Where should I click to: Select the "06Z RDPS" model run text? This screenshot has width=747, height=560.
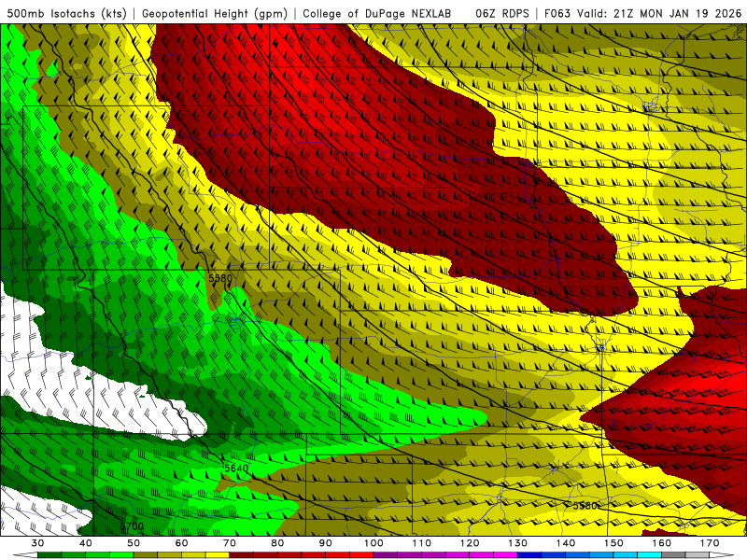click(x=502, y=13)
